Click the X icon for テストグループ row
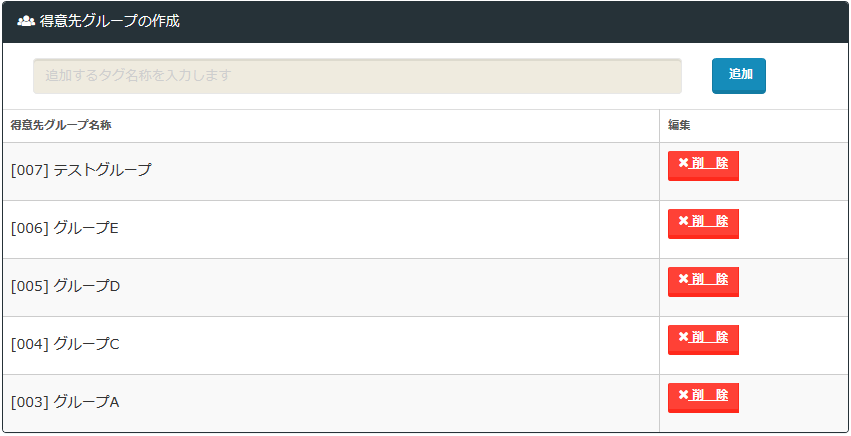The width and height of the screenshot is (851, 436). tap(683, 163)
